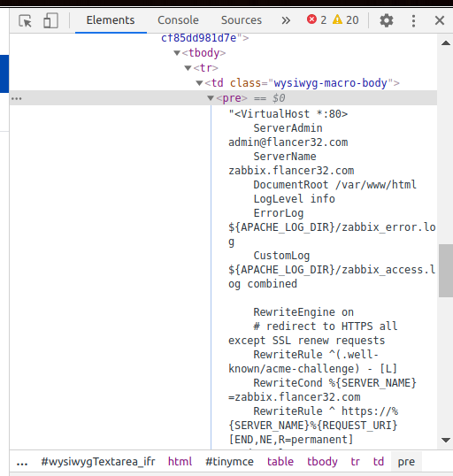Select table in the breadcrumb
This screenshot has height=476, width=453.
[x=280, y=462]
